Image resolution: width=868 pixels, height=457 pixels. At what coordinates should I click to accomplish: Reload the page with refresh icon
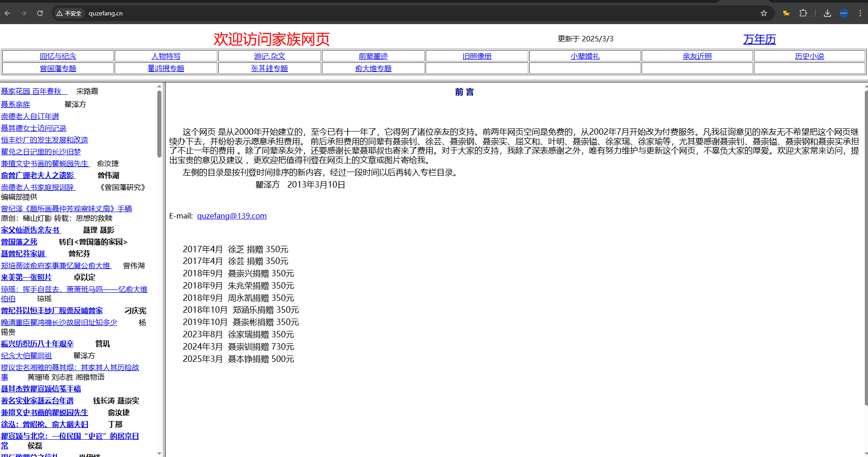click(x=40, y=13)
